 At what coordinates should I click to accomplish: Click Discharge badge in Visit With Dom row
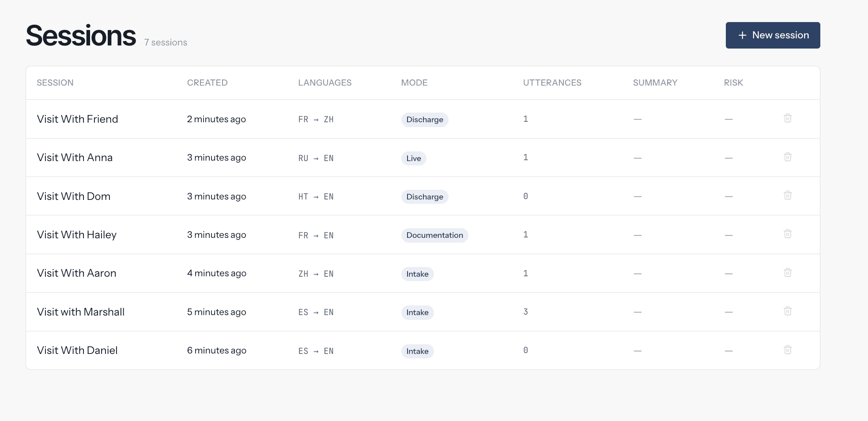coord(425,197)
